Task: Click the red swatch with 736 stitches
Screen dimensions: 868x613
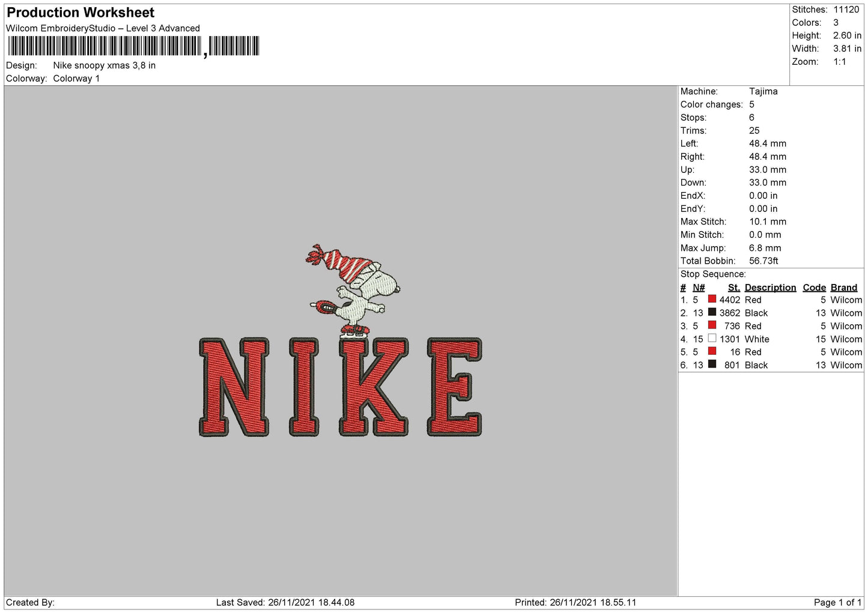Action: point(712,325)
